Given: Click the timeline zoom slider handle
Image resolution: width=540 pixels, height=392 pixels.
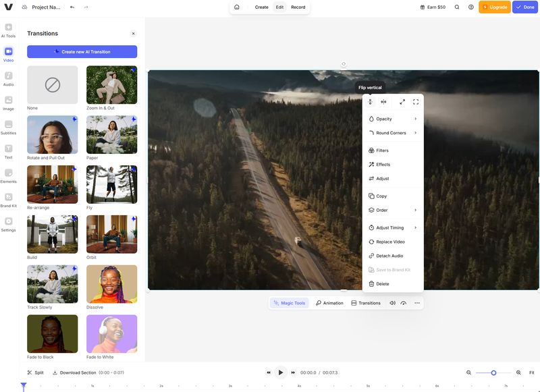Looking at the screenshot, I should (x=493, y=372).
